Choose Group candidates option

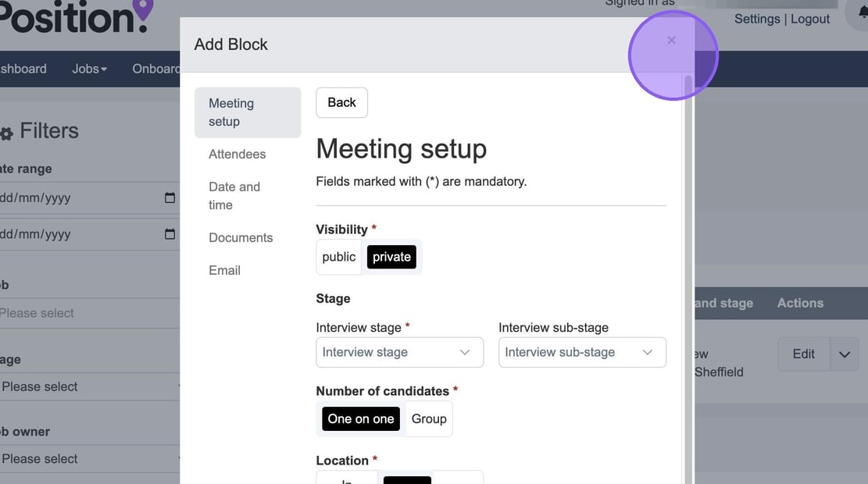tap(429, 419)
